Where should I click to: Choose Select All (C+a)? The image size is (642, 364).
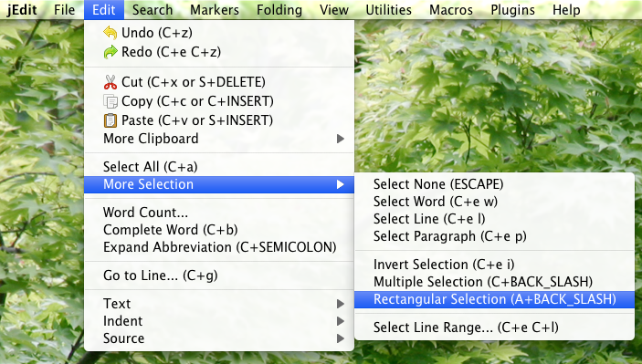click(x=219, y=167)
